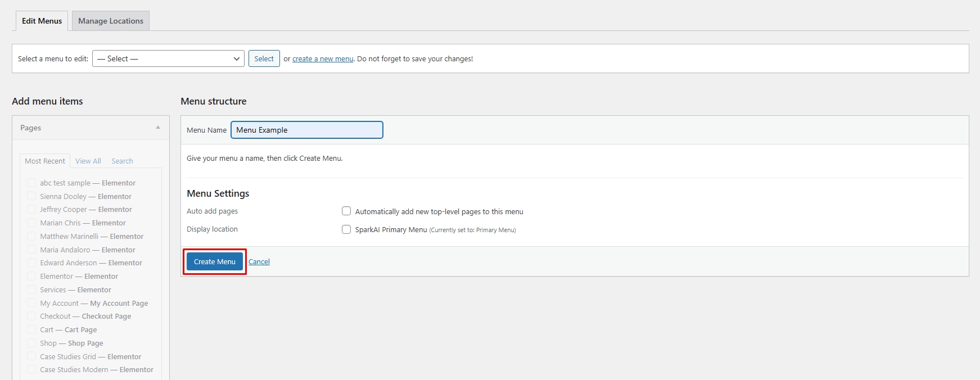Viewport: 980px width, 380px height.
Task: Click the Select button next to dropdown
Action: tap(264, 58)
